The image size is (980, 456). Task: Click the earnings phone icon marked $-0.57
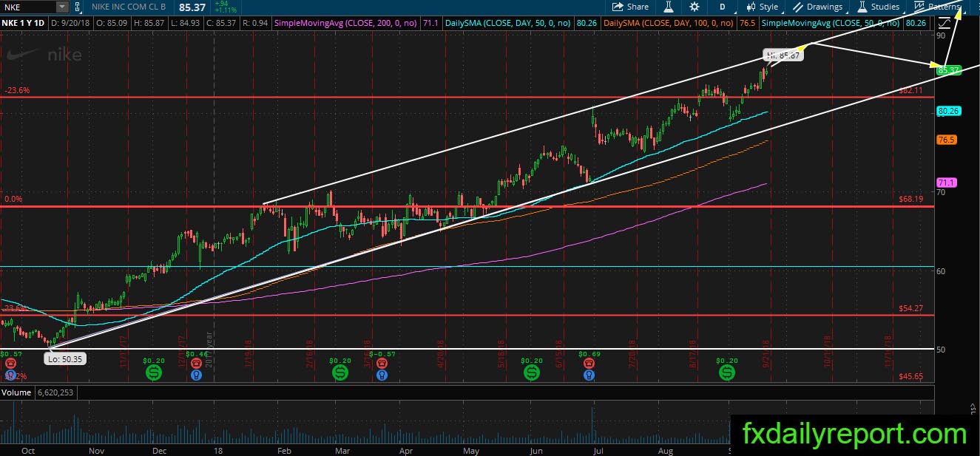[382, 365]
